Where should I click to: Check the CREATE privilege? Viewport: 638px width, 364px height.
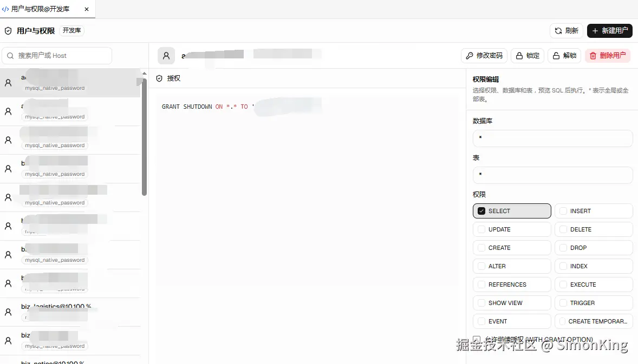click(512, 248)
